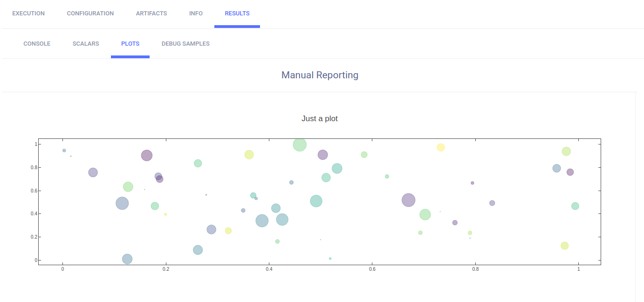Open the Execution tab
This screenshot has height=302, width=644.
coord(28,14)
